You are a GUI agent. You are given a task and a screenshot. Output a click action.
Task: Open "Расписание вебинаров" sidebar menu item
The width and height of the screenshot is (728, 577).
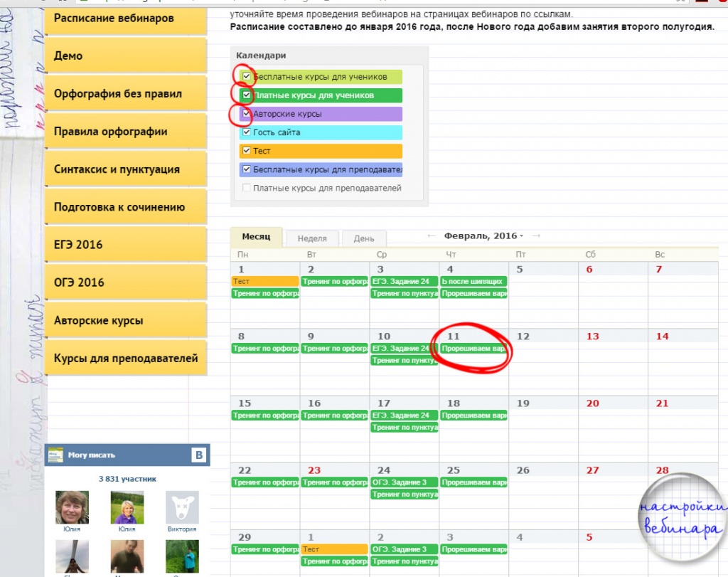tap(126, 18)
